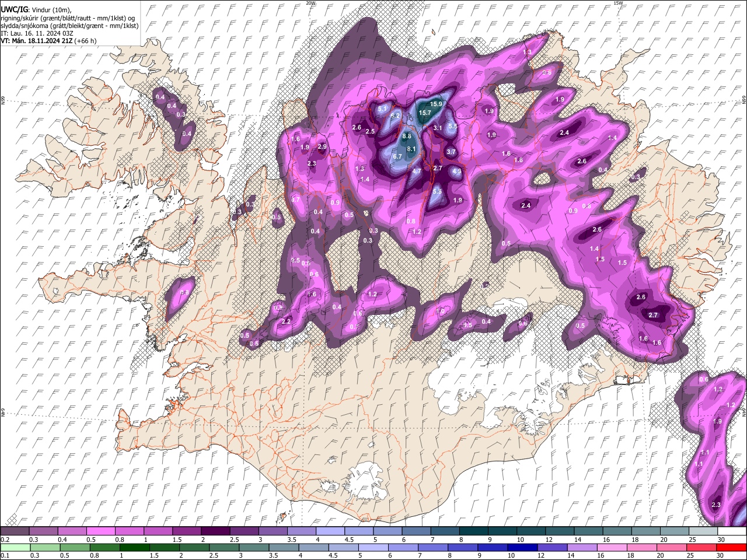
Task: Pick lower scale pale green swatch at 0.1
Action: (15, 547)
